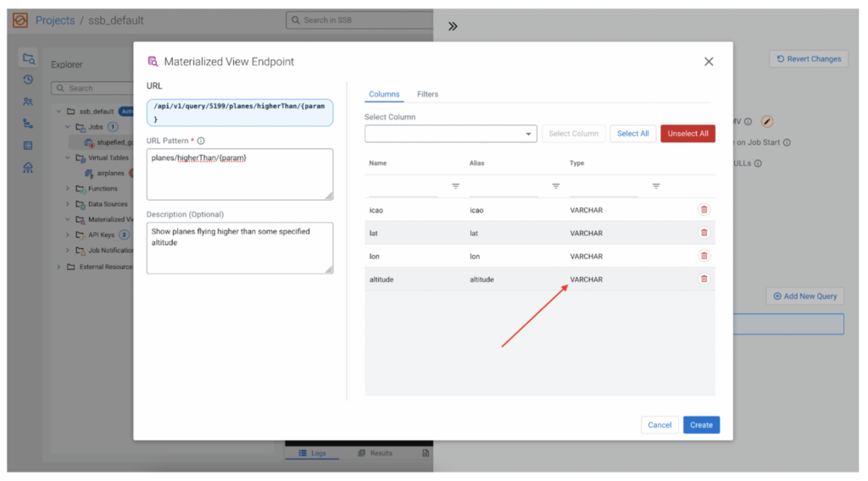
Task: Click the Explorer search box
Action: click(x=92, y=88)
